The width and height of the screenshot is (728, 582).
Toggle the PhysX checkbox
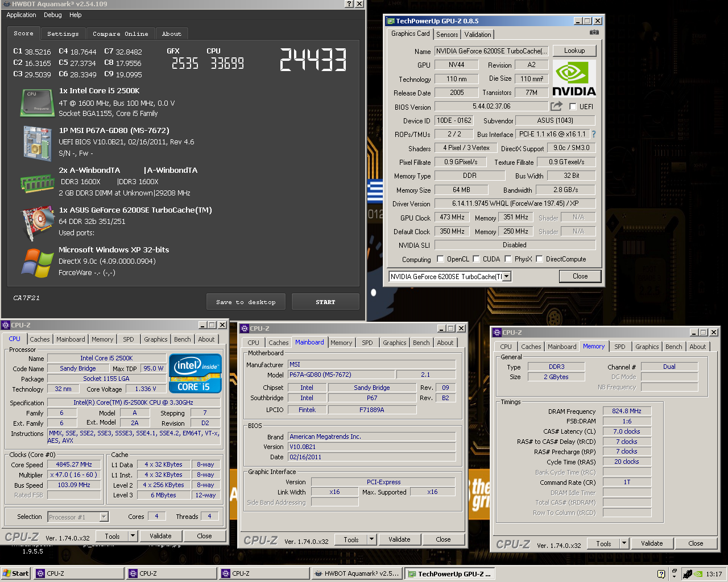(x=508, y=259)
